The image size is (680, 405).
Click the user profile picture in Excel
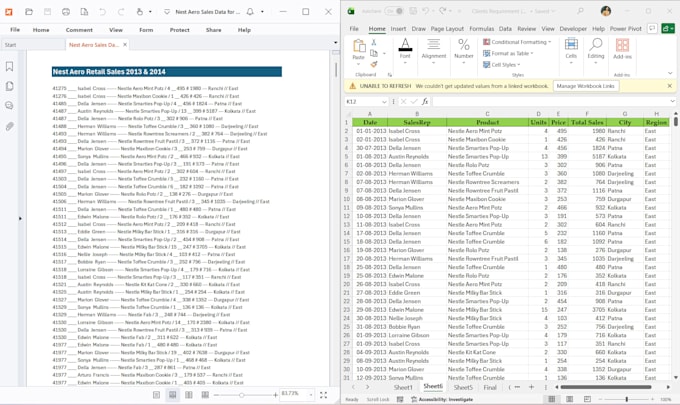point(606,11)
